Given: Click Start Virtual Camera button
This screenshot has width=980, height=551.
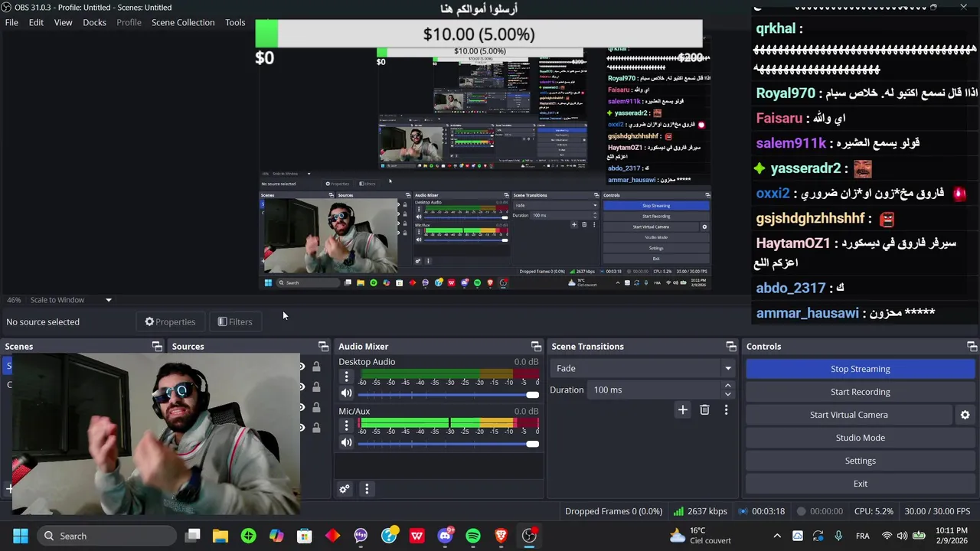Looking at the screenshot, I should 848,415.
